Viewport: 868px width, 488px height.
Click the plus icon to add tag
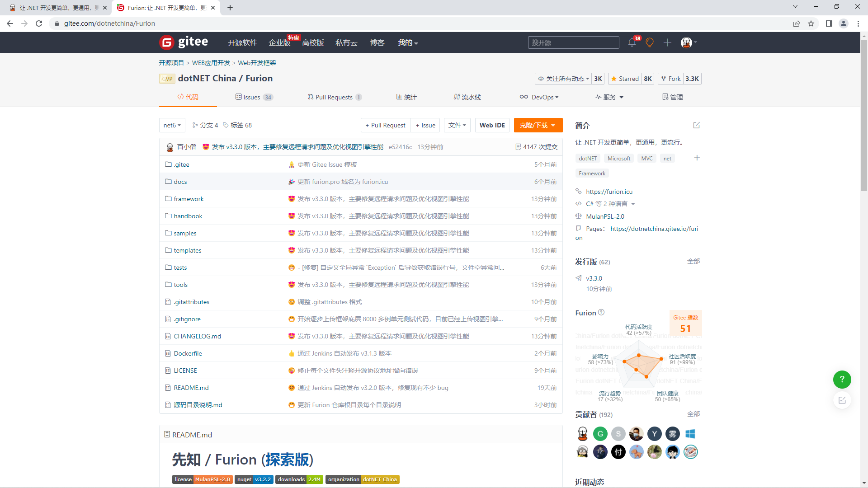(x=697, y=158)
